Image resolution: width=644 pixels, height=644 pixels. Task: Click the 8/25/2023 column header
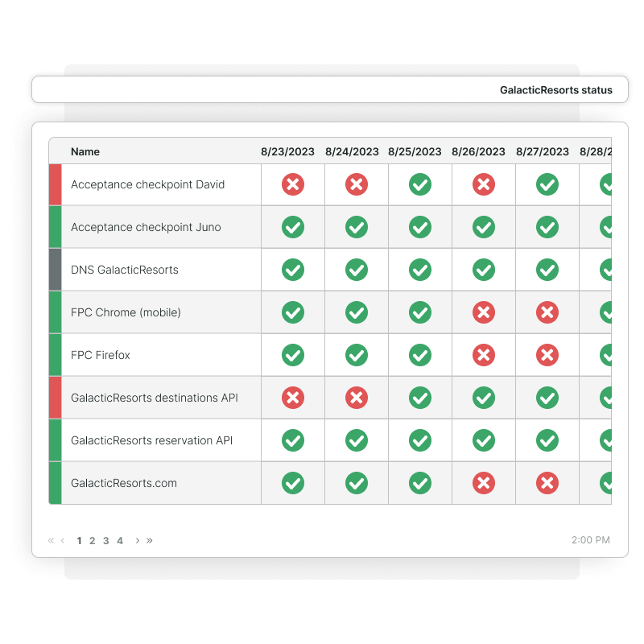[x=415, y=151]
